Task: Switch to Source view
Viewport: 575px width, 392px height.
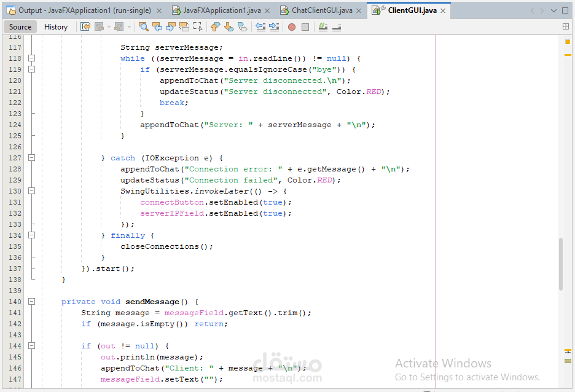Action: tap(20, 27)
